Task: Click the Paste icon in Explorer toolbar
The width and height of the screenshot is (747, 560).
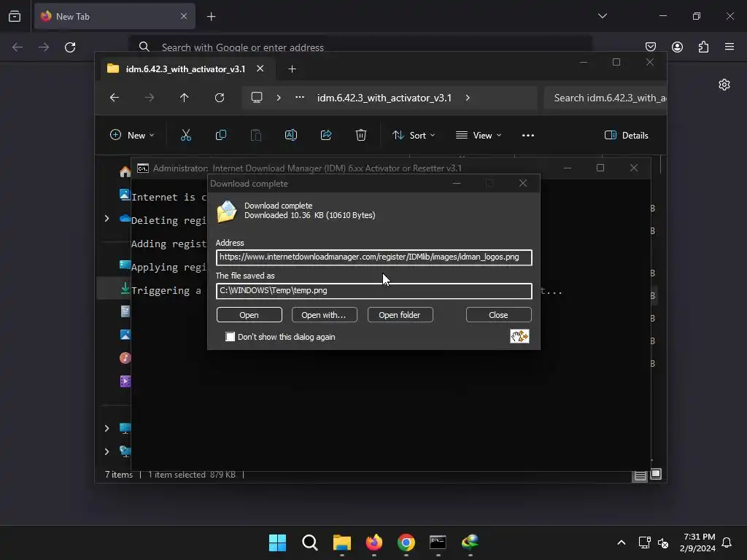Action: pyautogui.click(x=256, y=135)
